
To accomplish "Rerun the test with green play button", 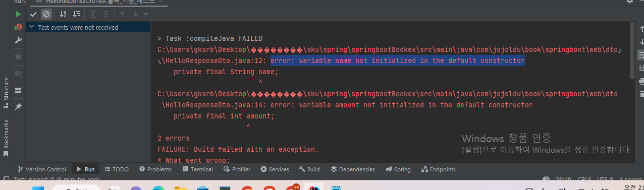I will point(18,14).
